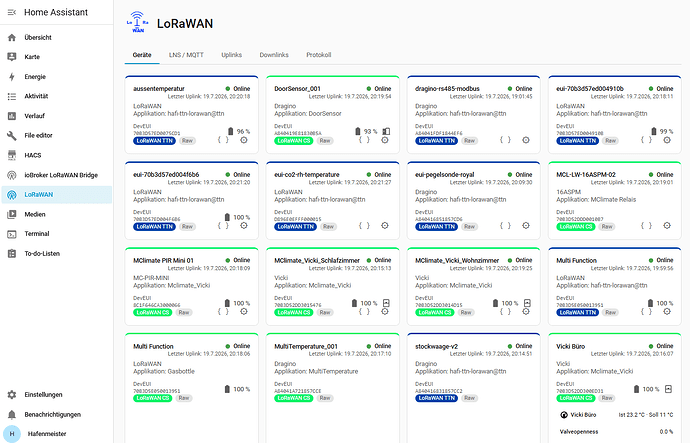Click round target icon on dragino-rs485-modbus card
This screenshot has height=443, width=690.
click(526, 140)
